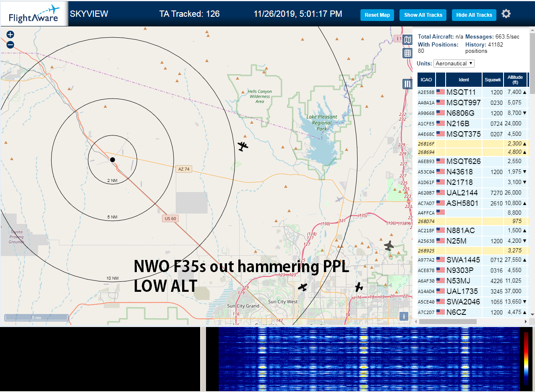Screen dimensions: 535x392
Task: Select the ASH5801 aircraft row
Action: click(472, 203)
